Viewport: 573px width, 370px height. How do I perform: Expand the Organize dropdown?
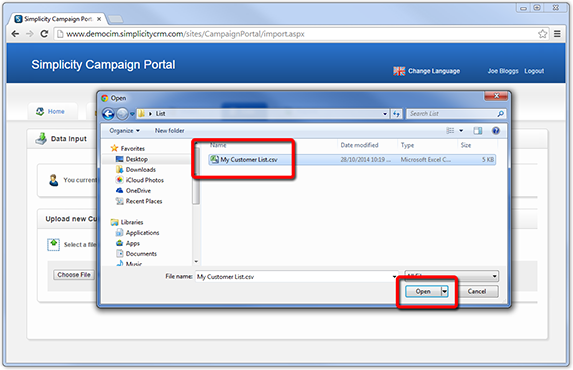pos(124,131)
